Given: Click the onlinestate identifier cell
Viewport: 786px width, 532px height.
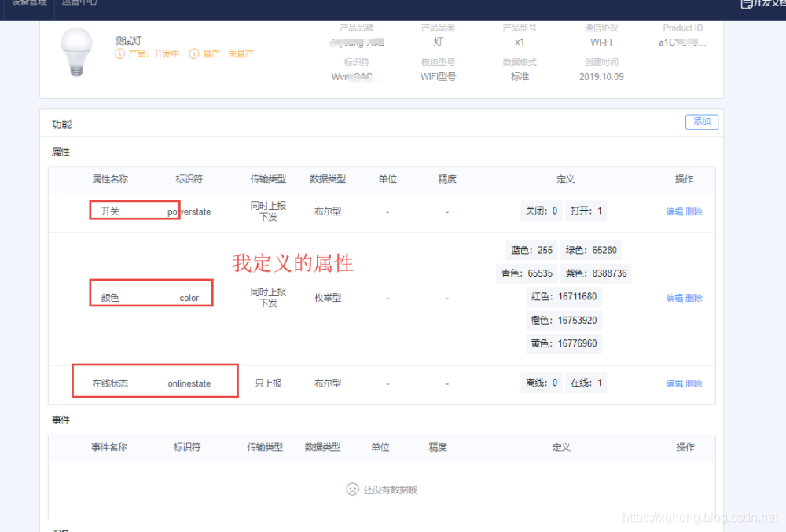Looking at the screenshot, I should point(189,383).
